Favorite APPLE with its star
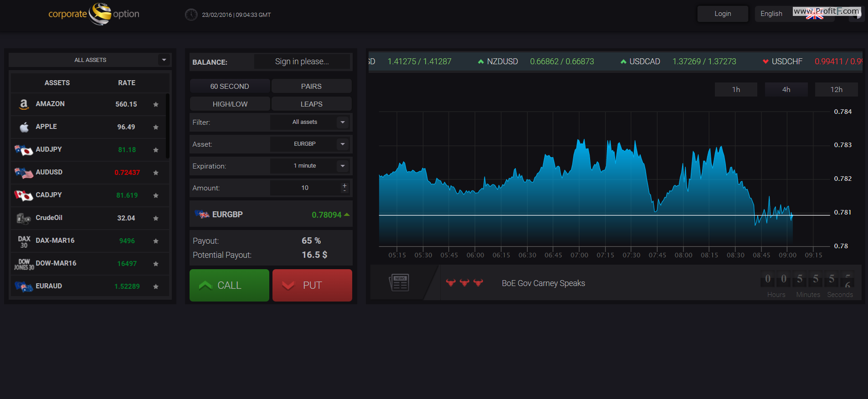 (156, 127)
